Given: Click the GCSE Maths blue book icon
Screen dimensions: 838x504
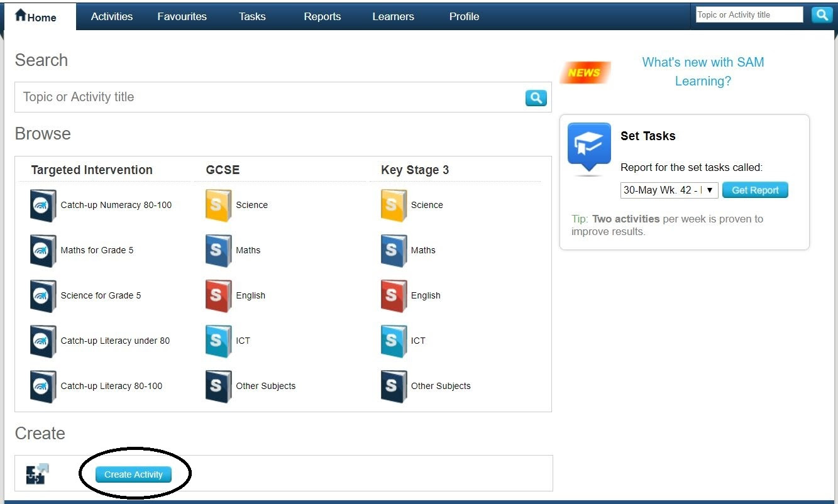Looking at the screenshot, I should [x=218, y=251].
